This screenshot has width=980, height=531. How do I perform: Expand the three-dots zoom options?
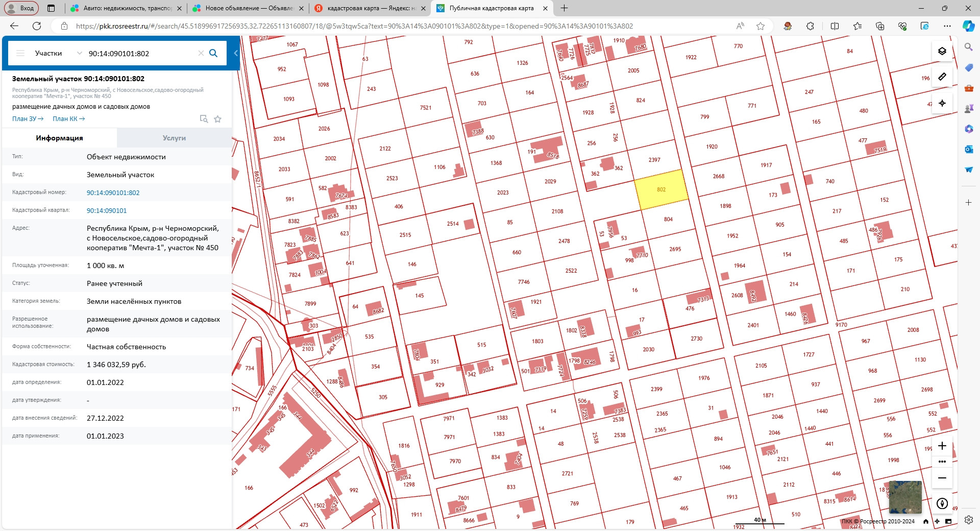(x=942, y=462)
